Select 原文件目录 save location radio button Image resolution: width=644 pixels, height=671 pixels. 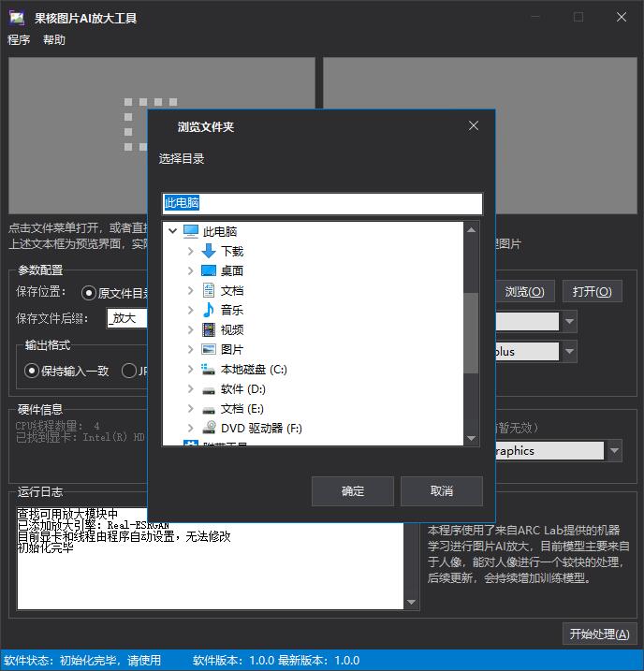(x=89, y=293)
